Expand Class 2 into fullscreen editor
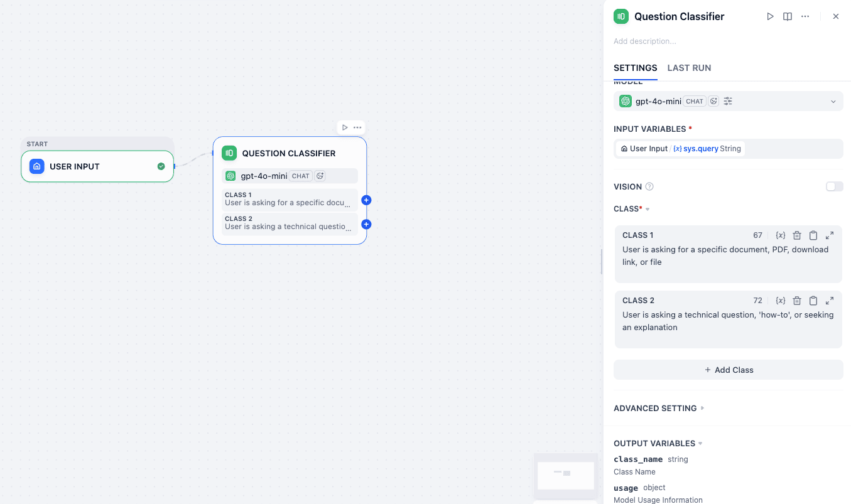 [x=829, y=300]
